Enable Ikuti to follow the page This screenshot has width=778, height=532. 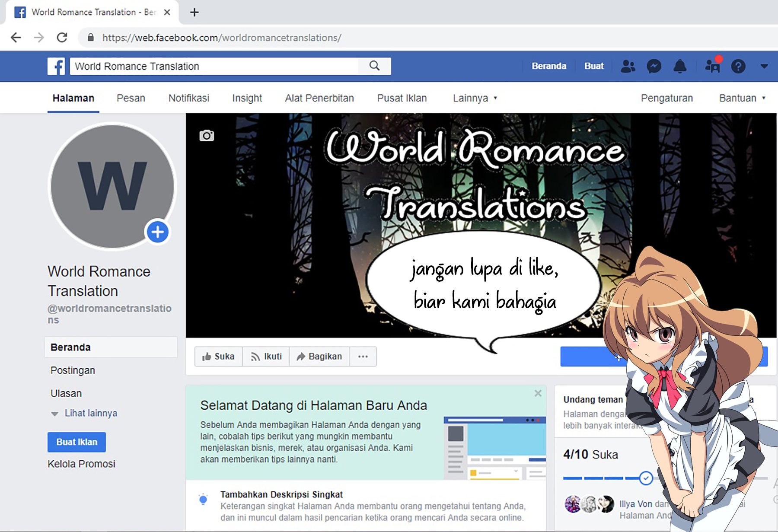tap(266, 357)
